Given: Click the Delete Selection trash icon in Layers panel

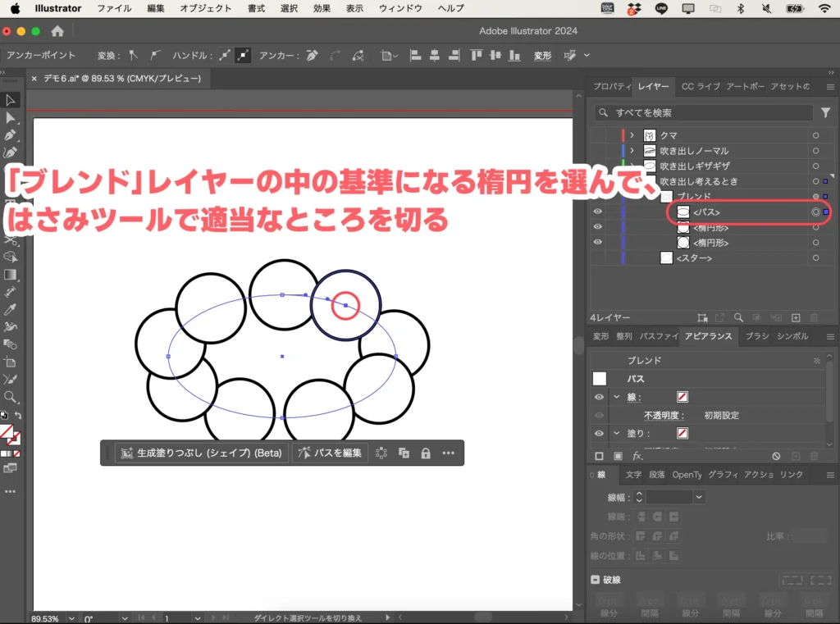Looking at the screenshot, I should (x=815, y=317).
